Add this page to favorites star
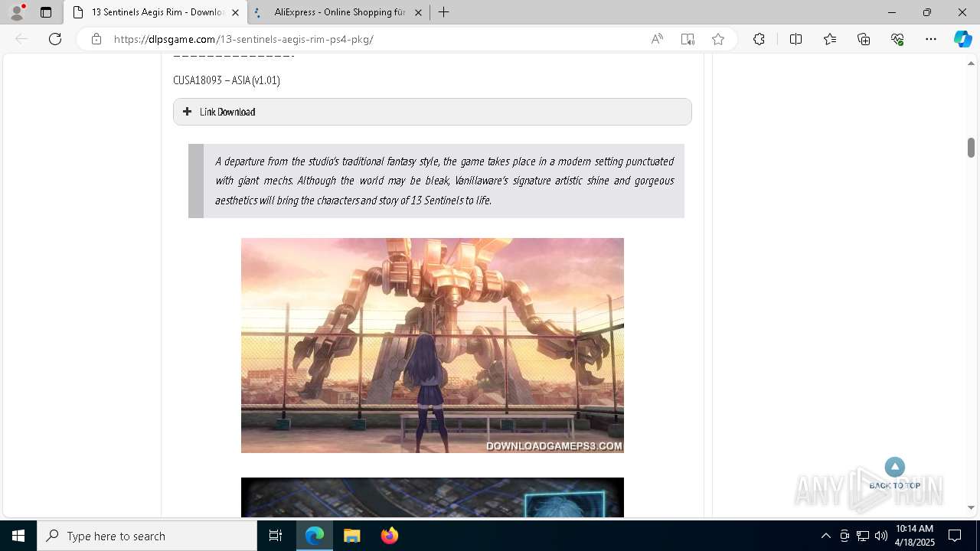 (718, 39)
